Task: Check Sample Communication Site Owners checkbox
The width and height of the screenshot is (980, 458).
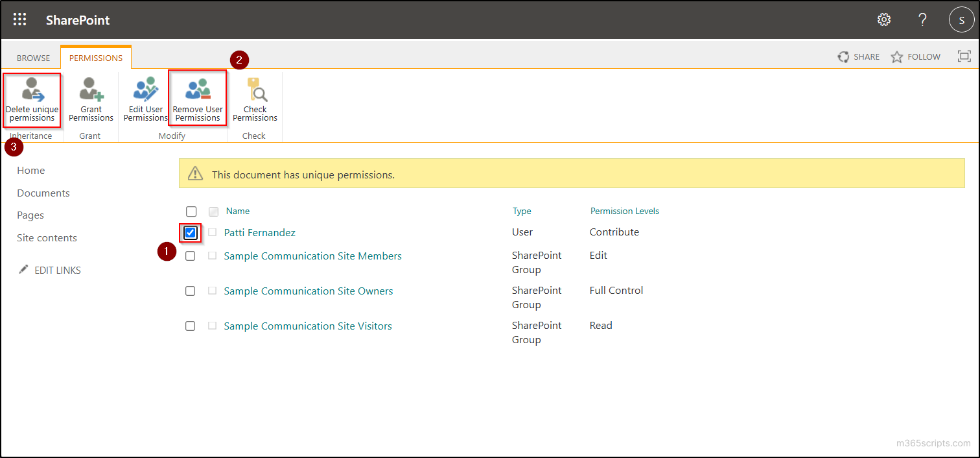Action: pos(191,291)
